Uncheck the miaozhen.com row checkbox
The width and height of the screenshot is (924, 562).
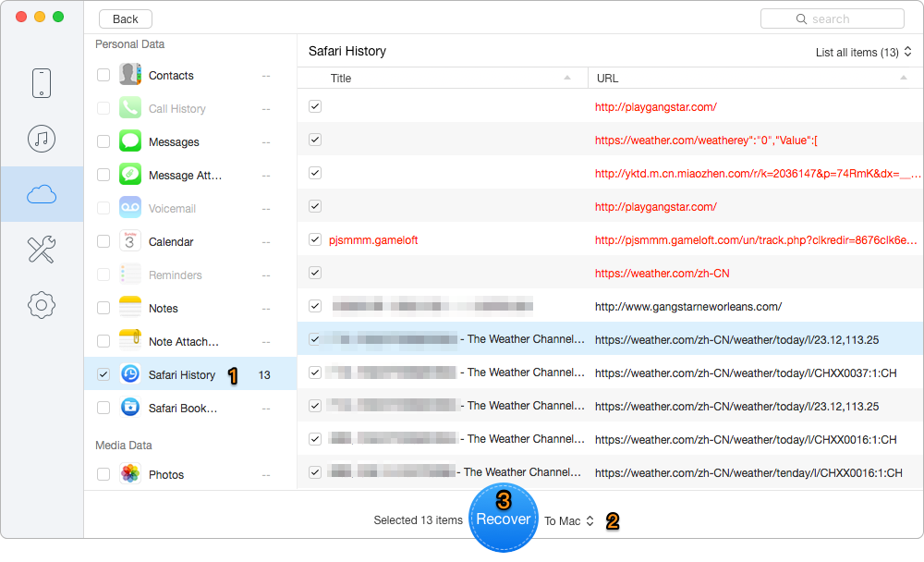315,173
